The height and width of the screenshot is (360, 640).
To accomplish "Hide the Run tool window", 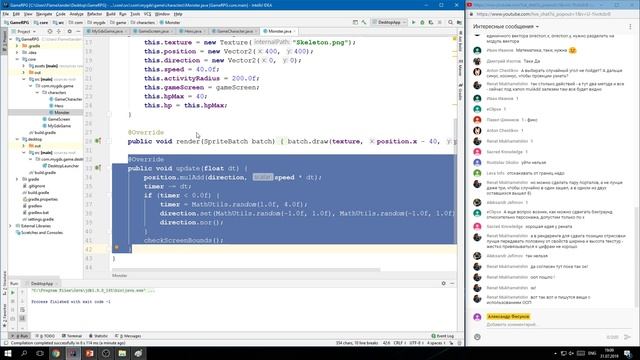I will click(x=452, y=283).
